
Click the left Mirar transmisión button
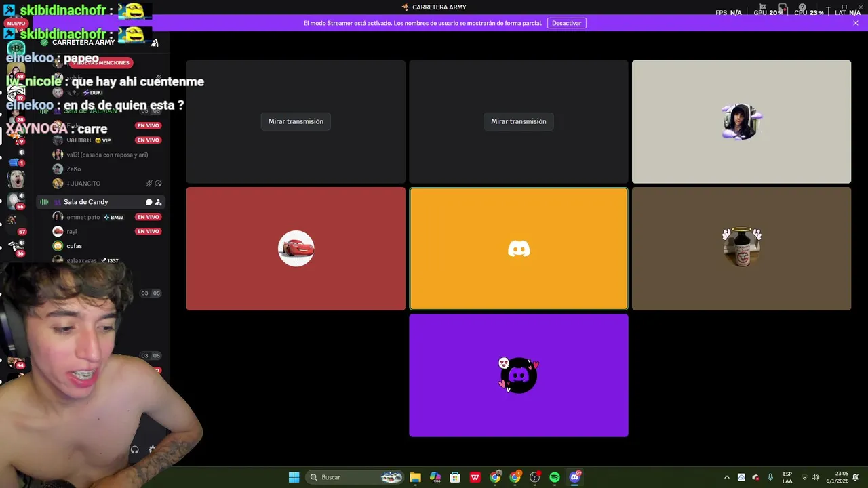pyautogui.click(x=296, y=121)
